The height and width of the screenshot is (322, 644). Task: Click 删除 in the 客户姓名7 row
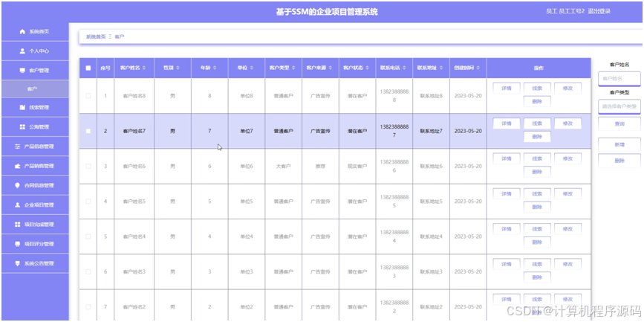tap(537, 137)
